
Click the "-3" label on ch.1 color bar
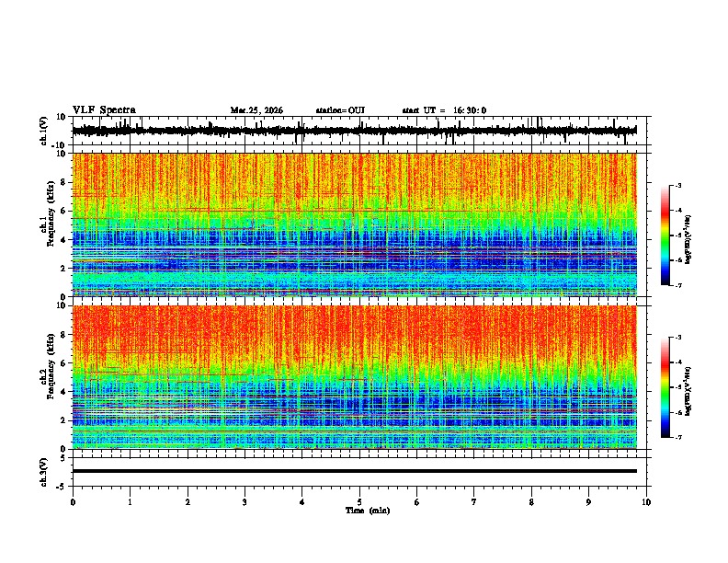(677, 186)
